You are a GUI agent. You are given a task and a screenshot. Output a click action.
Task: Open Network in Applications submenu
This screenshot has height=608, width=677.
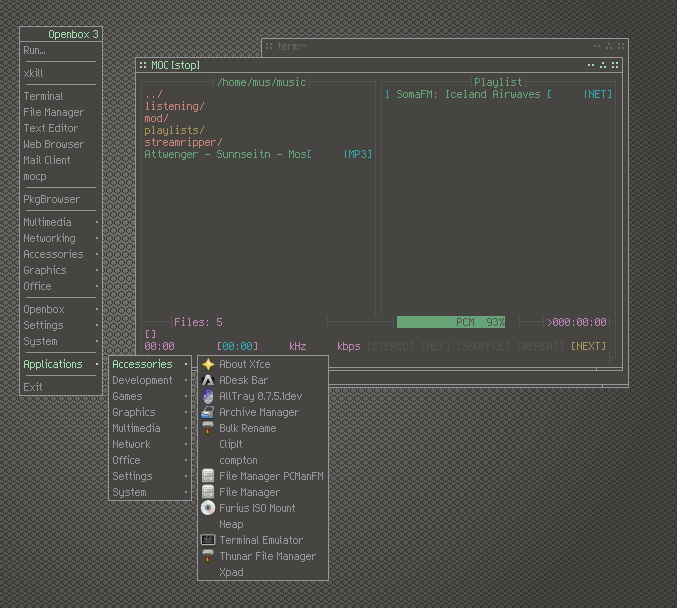(x=150, y=444)
